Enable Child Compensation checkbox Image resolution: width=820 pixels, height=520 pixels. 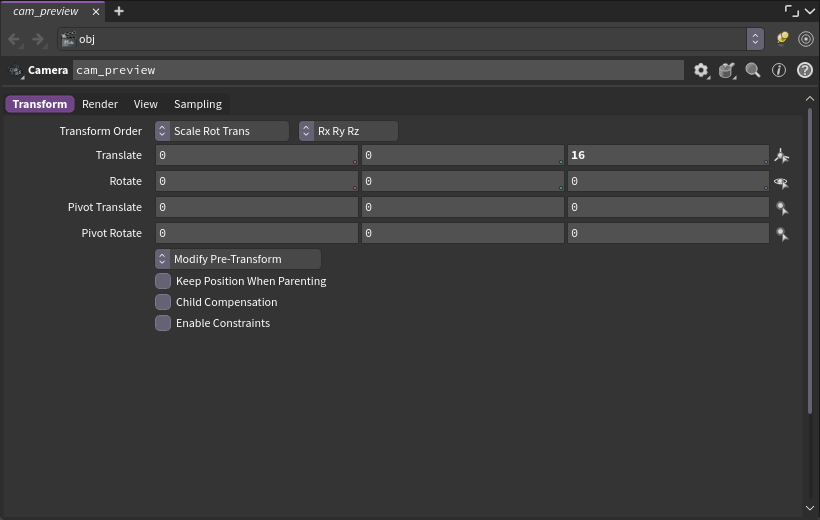click(163, 302)
